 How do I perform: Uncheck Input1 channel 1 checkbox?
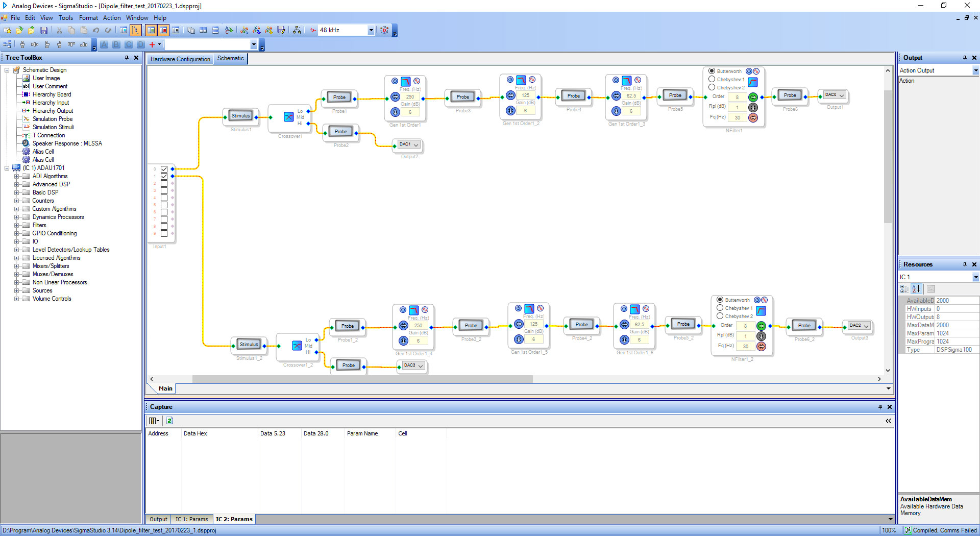(164, 176)
